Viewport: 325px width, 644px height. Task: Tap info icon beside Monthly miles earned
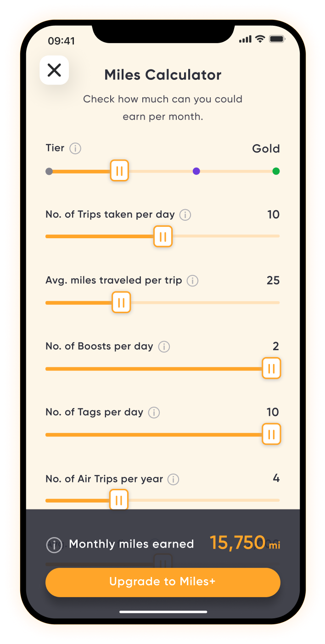pos(54,545)
